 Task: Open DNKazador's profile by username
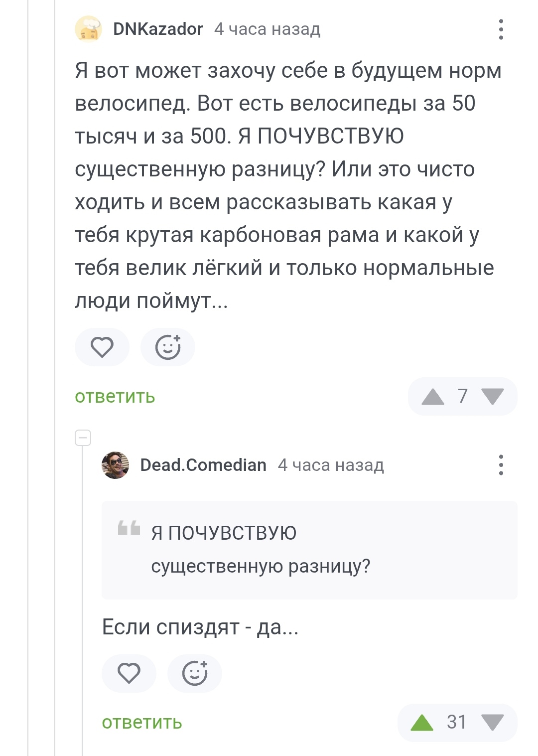click(x=158, y=29)
